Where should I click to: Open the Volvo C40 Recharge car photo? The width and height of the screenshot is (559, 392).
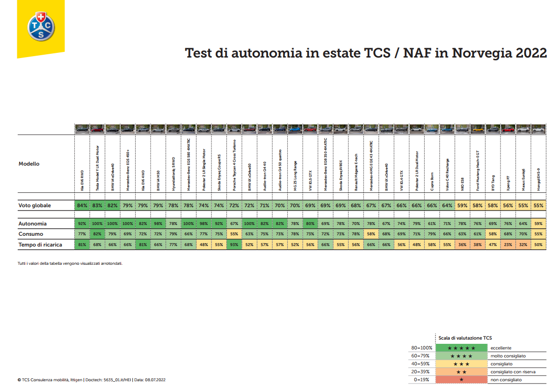click(447, 129)
